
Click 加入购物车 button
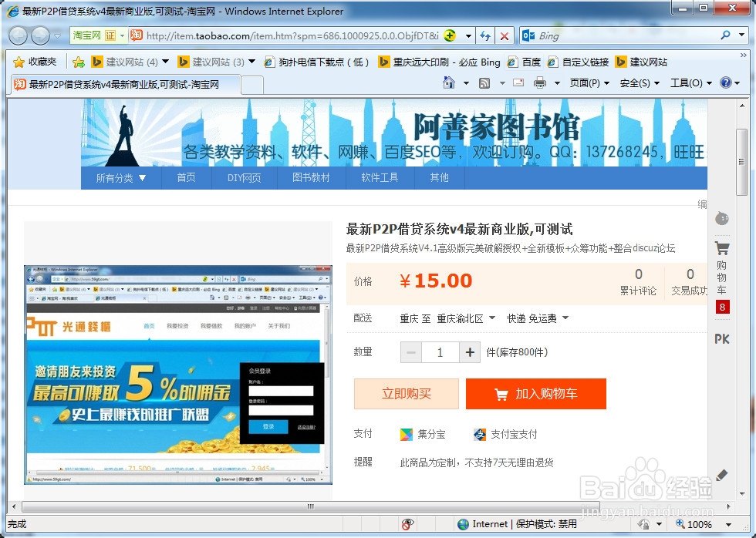click(x=535, y=394)
